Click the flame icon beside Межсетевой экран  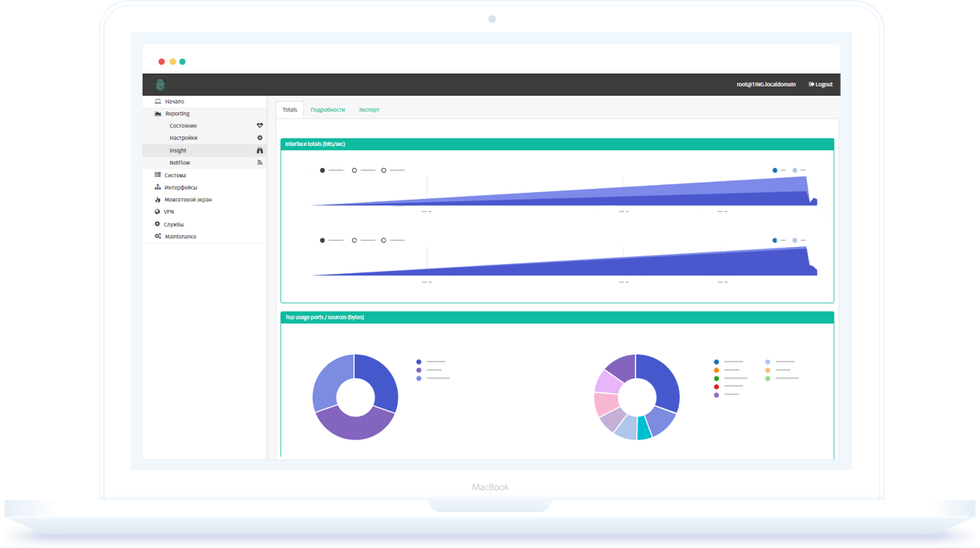[x=158, y=200]
